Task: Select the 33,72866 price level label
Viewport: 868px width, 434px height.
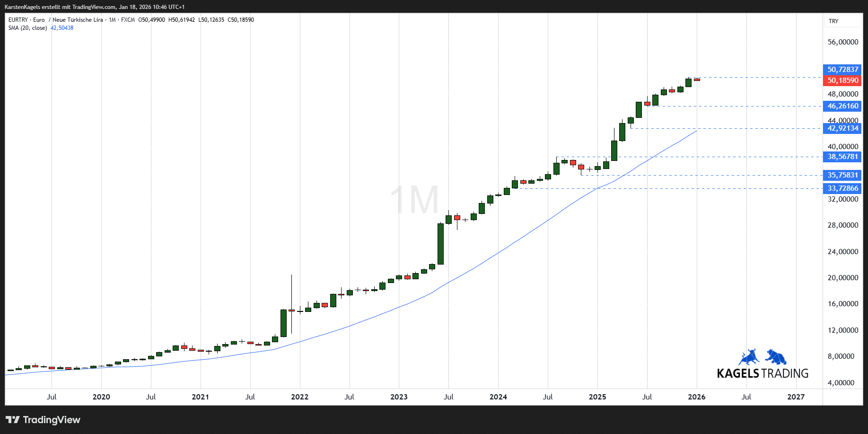Action: click(x=842, y=188)
